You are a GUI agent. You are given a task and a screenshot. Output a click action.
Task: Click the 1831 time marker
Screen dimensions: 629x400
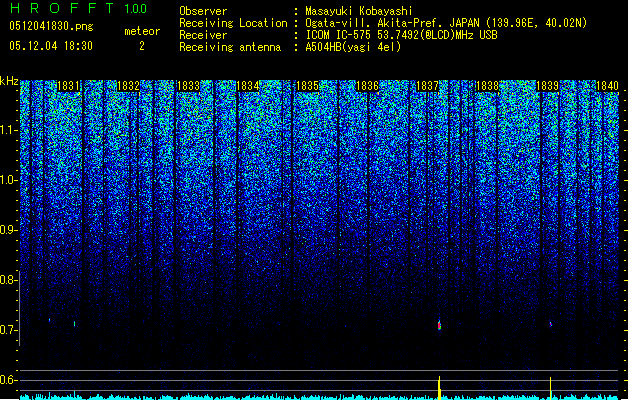pos(68,86)
